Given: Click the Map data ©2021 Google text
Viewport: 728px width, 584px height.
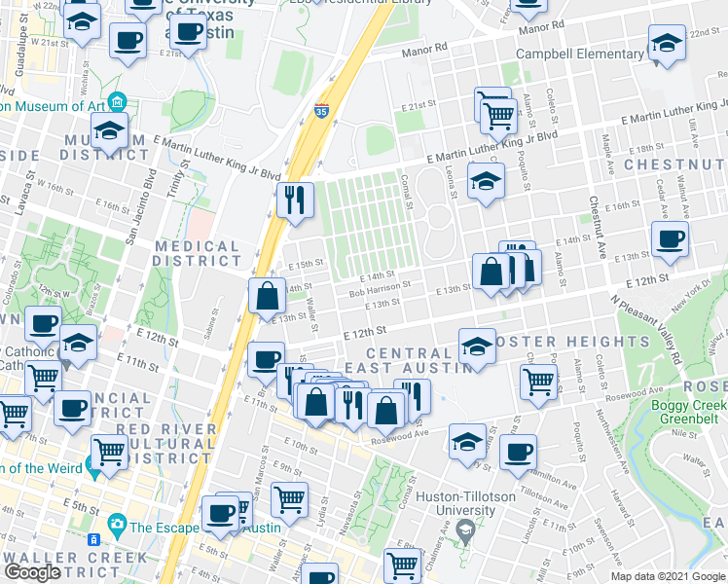Looking at the screenshot, I should click(668, 576).
